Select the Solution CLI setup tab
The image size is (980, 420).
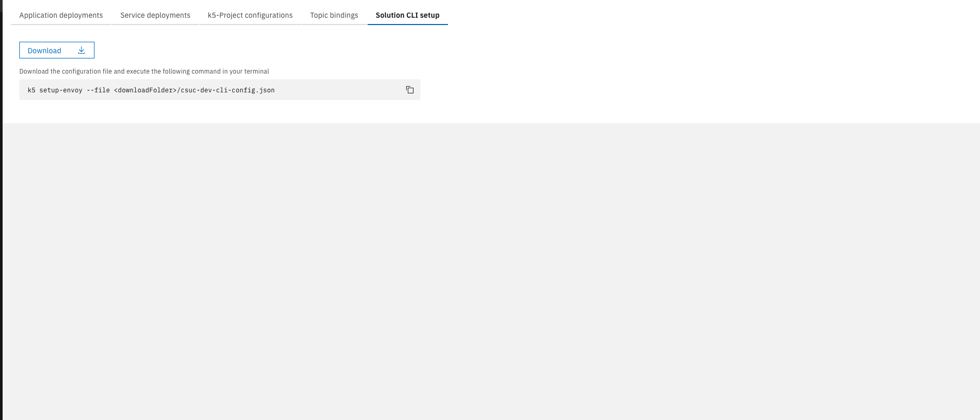tap(408, 15)
